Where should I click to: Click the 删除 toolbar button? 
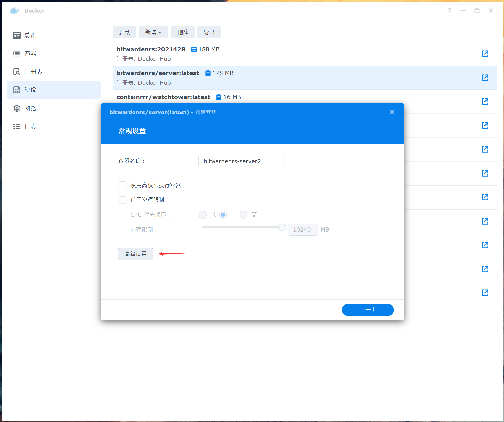point(183,32)
